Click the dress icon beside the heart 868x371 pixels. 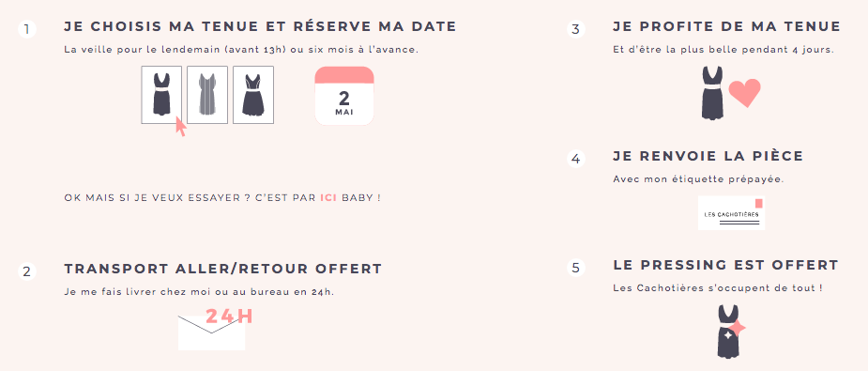point(712,93)
